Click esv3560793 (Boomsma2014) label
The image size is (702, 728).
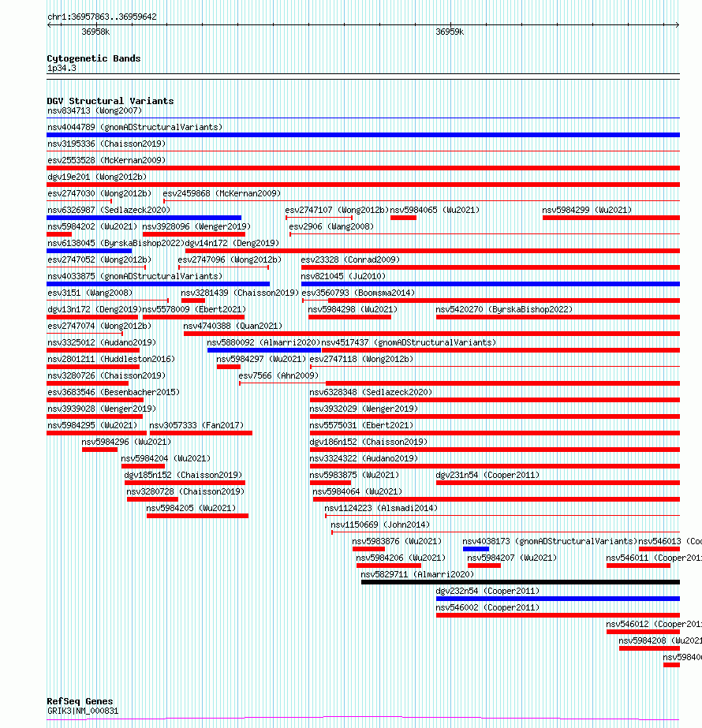[x=358, y=293]
